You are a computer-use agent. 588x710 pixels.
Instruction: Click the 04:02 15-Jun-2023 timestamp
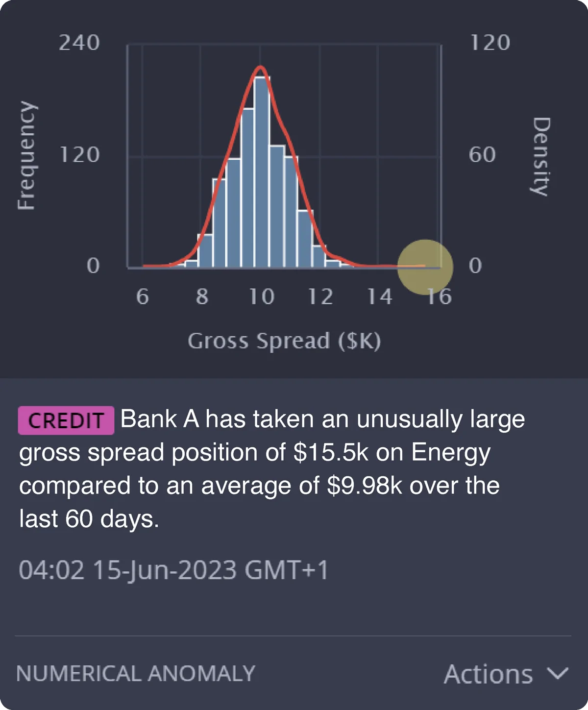[173, 570]
